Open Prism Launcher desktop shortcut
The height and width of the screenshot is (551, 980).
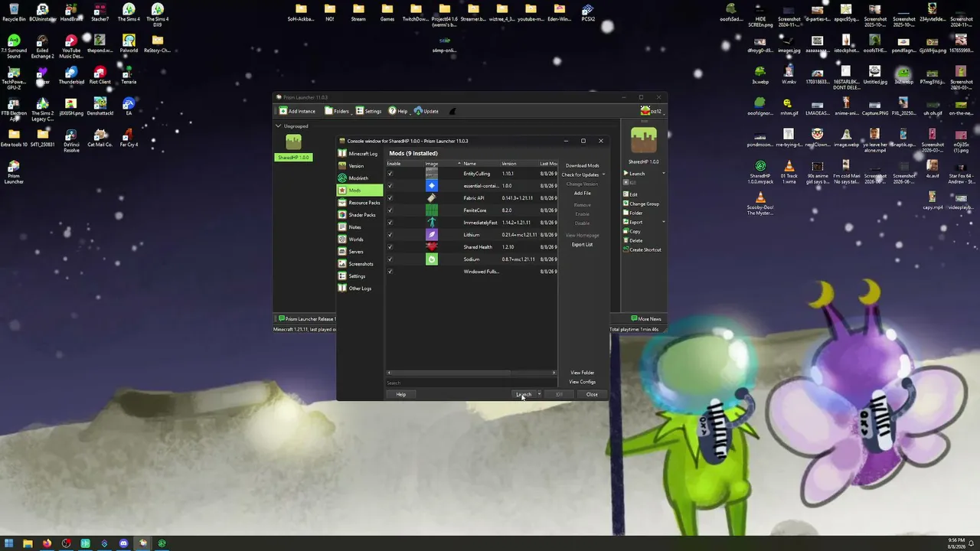point(14,171)
